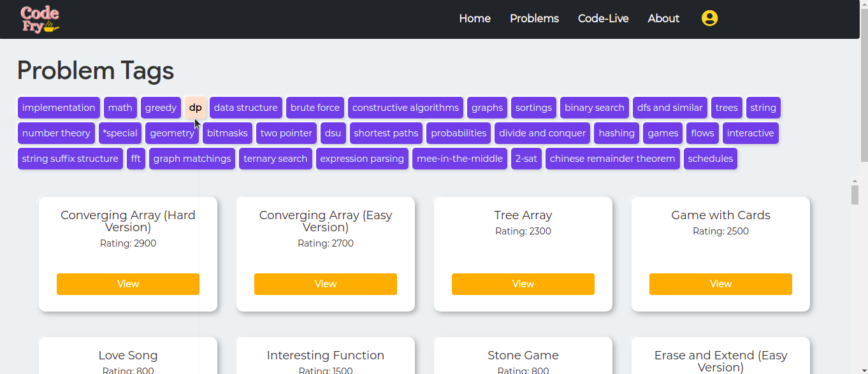
Task: Pick the schedules tag
Action: (x=711, y=159)
